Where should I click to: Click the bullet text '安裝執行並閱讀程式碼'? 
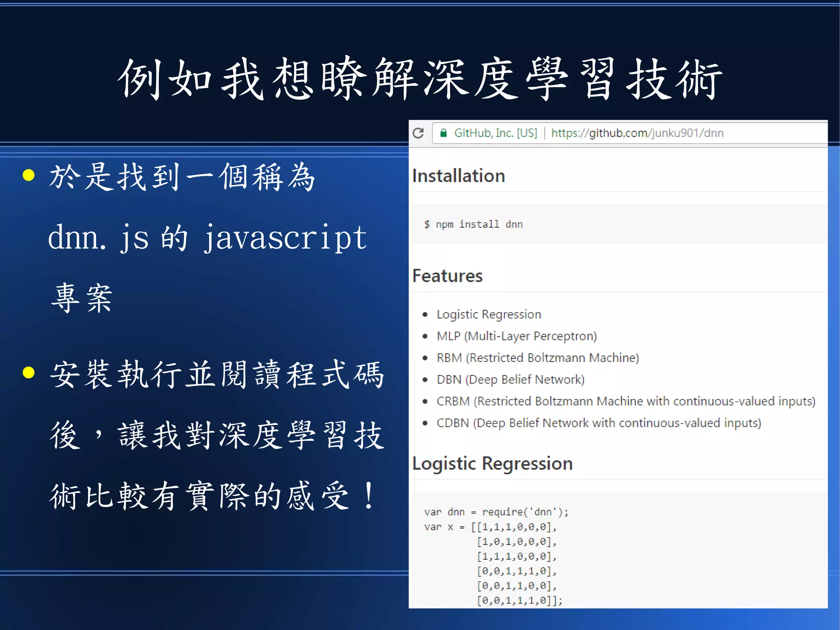coord(217,374)
